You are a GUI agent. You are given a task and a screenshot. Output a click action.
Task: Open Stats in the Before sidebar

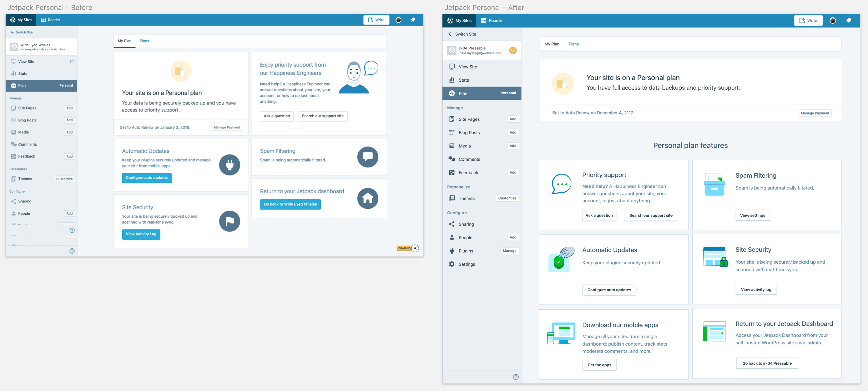[23, 74]
